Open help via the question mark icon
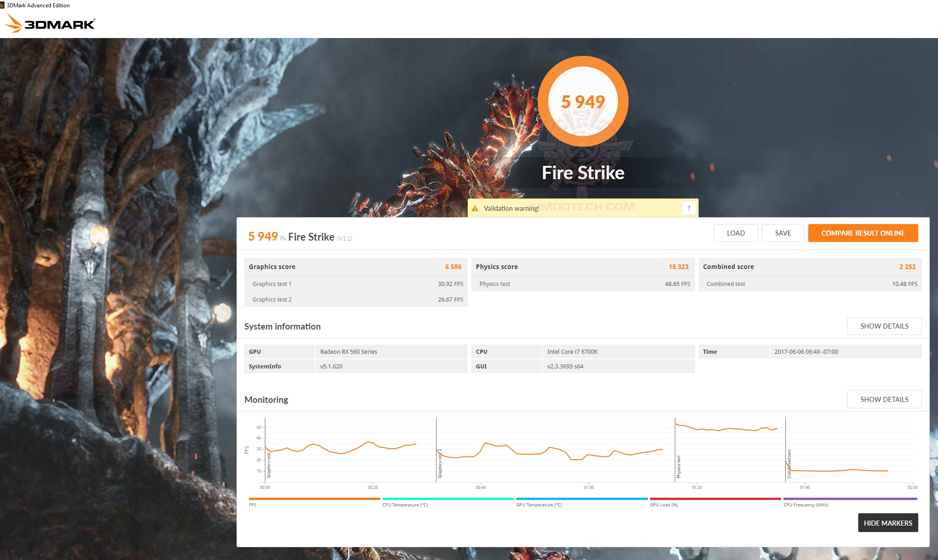Viewport: 938px width, 560px height. pos(689,208)
